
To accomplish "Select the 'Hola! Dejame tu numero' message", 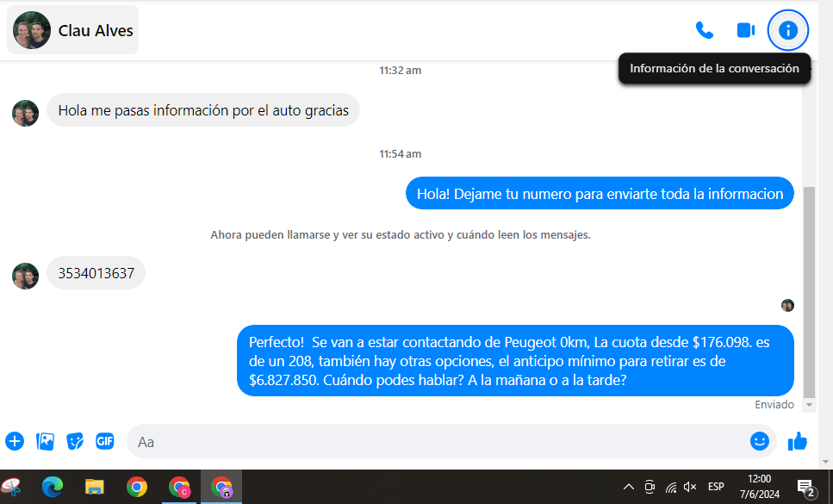I will 600,193.
